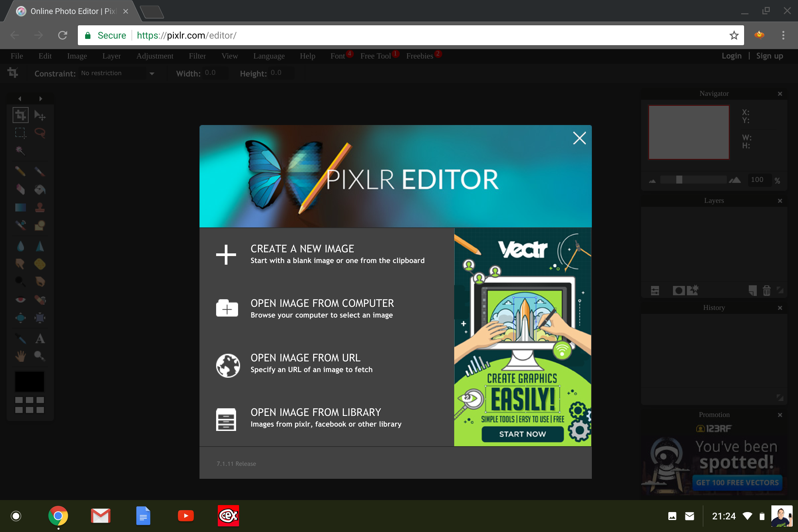Close the Navigator panel

pyautogui.click(x=780, y=94)
